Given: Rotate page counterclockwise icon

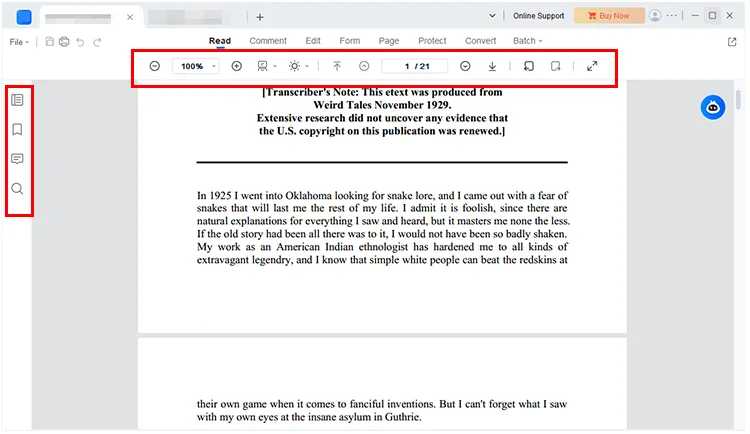Looking at the screenshot, I should [x=529, y=66].
